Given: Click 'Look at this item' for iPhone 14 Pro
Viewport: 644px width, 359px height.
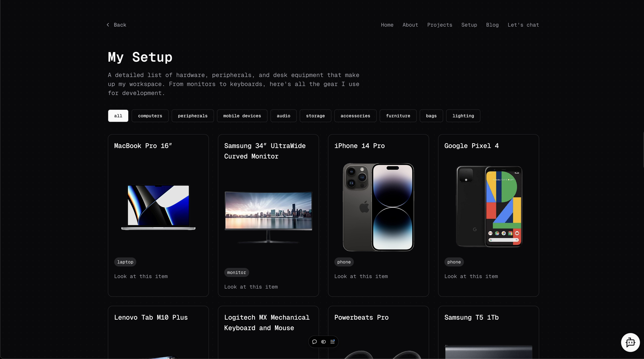Looking at the screenshot, I should 361,276.
